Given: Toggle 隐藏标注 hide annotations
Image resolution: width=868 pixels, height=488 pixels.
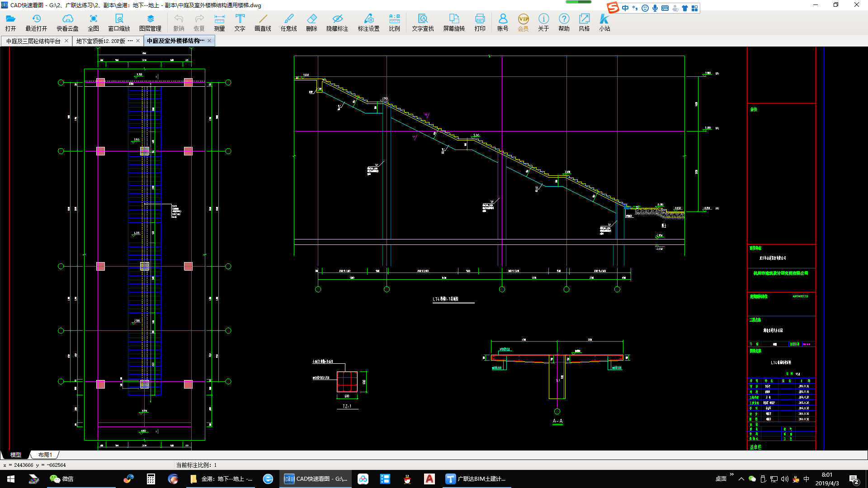Looking at the screenshot, I should (x=337, y=22).
